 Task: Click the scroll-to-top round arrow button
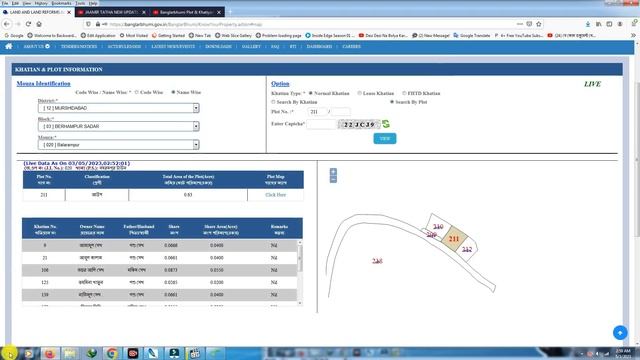pos(620,333)
